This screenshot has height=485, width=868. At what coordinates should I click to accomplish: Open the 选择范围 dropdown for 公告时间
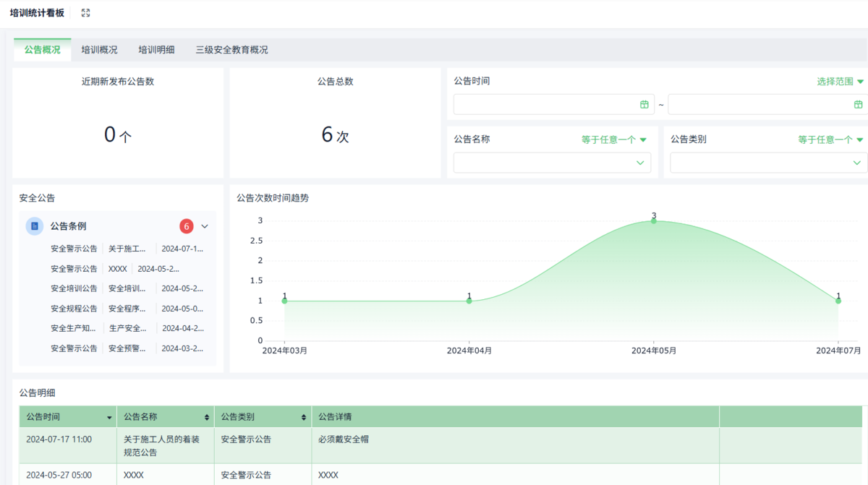[841, 82]
